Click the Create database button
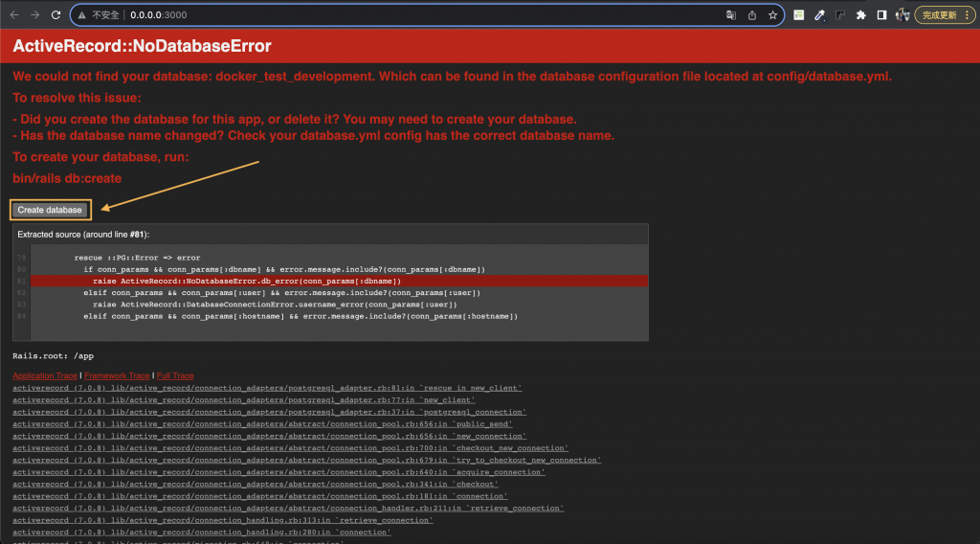This screenshot has width=980, height=544. [50, 210]
